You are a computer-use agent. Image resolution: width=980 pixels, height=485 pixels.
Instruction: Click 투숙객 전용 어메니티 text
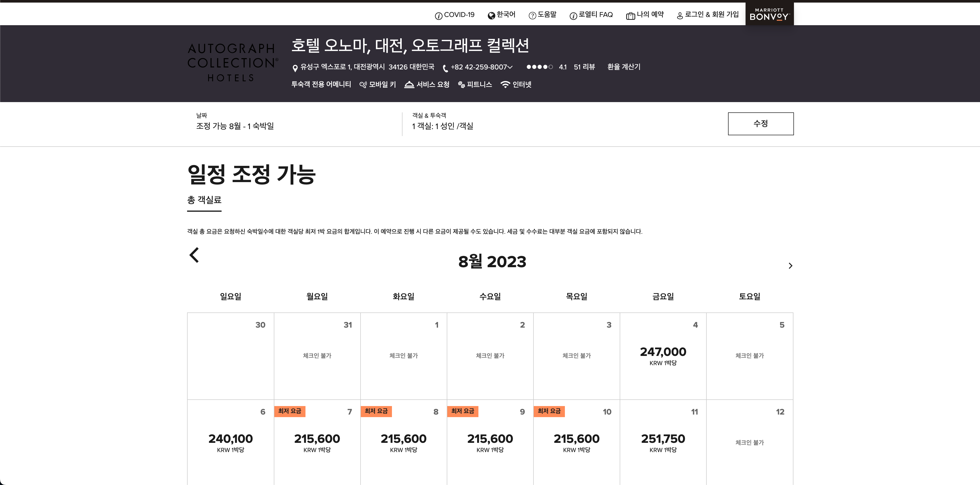pos(321,84)
